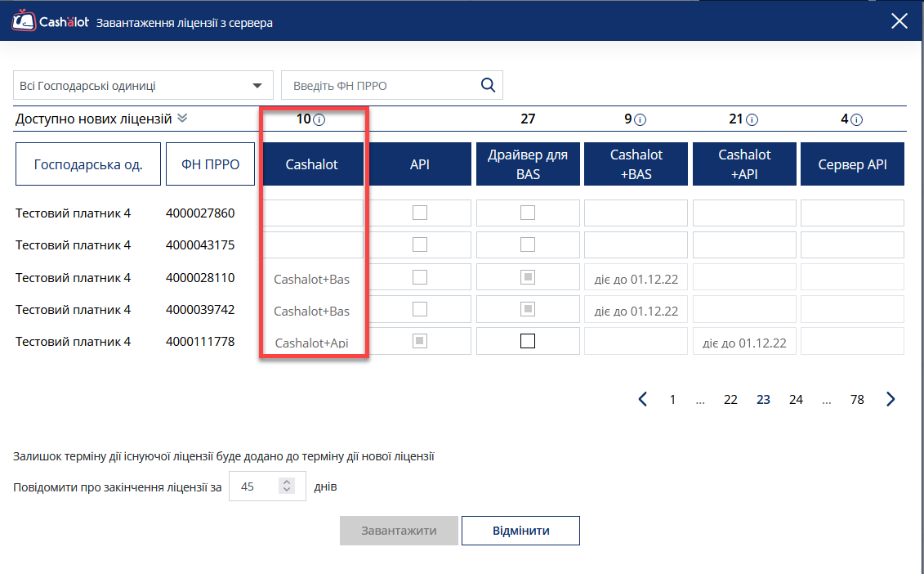Close the license download dialog
Viewport: 924px width, 574px height.
coord(899,21)
